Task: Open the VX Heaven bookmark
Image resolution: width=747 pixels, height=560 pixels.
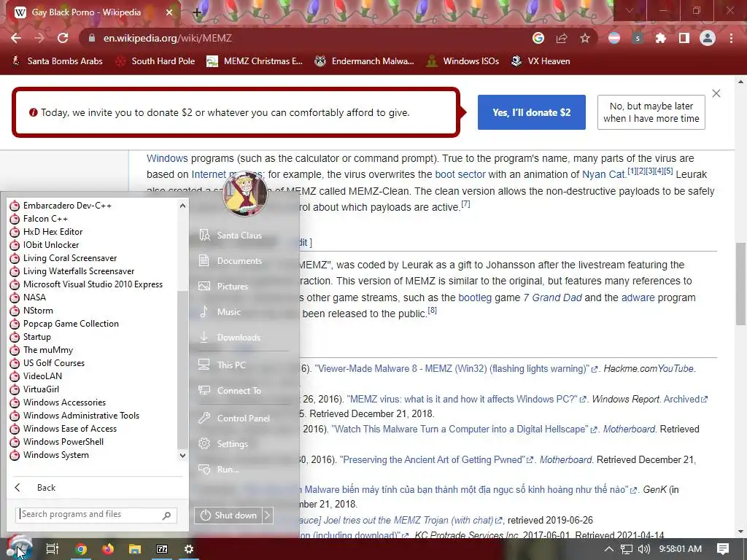Action: pos(541,61)
